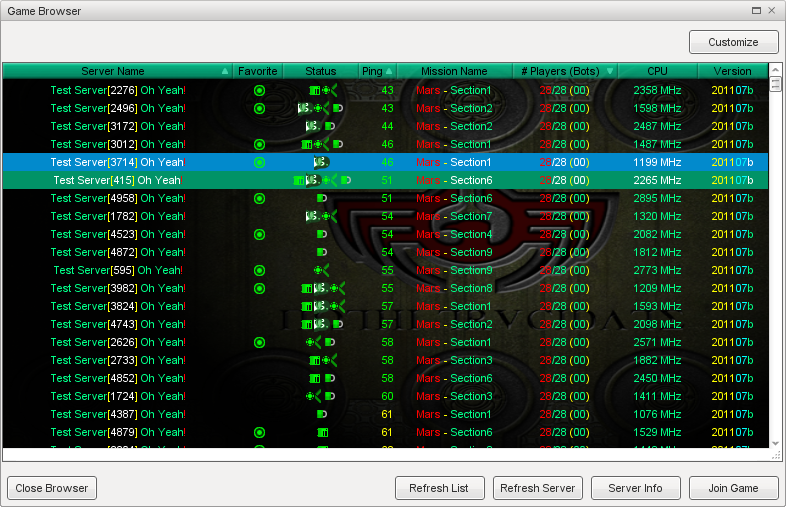Screen dimensions: 786x507
Task: Click the dedicated server icon in Test Server[3012] row
Action: click(306, 144)
